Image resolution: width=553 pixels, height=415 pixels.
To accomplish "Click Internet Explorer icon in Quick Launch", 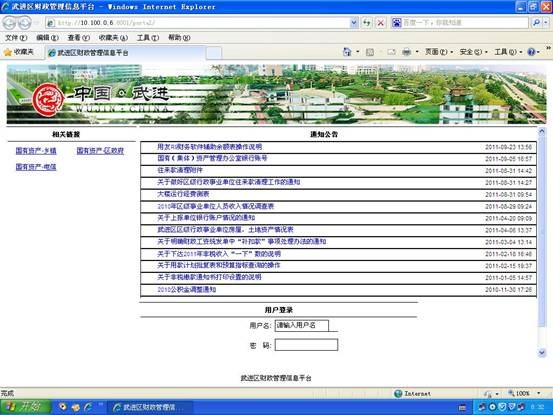I will (x=88, y=407).
